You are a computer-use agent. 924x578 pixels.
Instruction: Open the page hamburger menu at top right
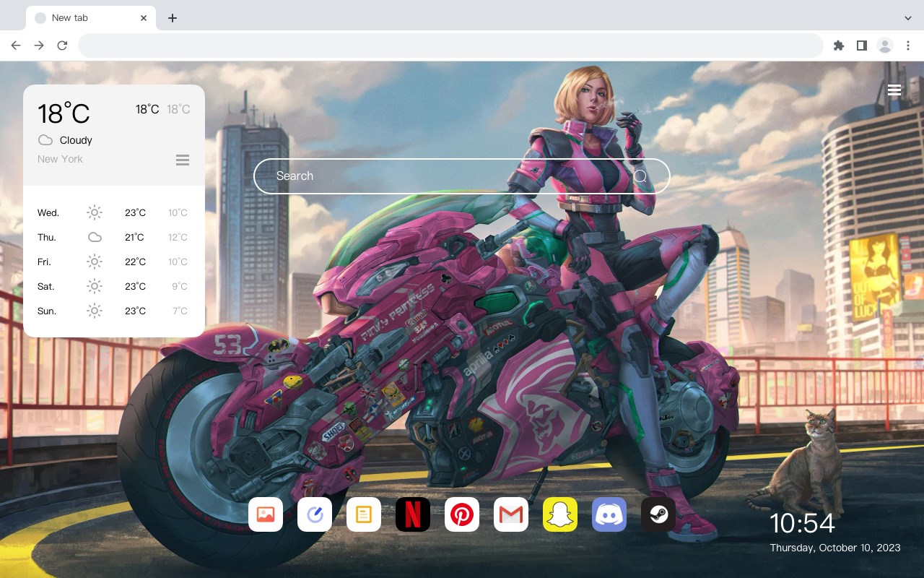[894, 90]
